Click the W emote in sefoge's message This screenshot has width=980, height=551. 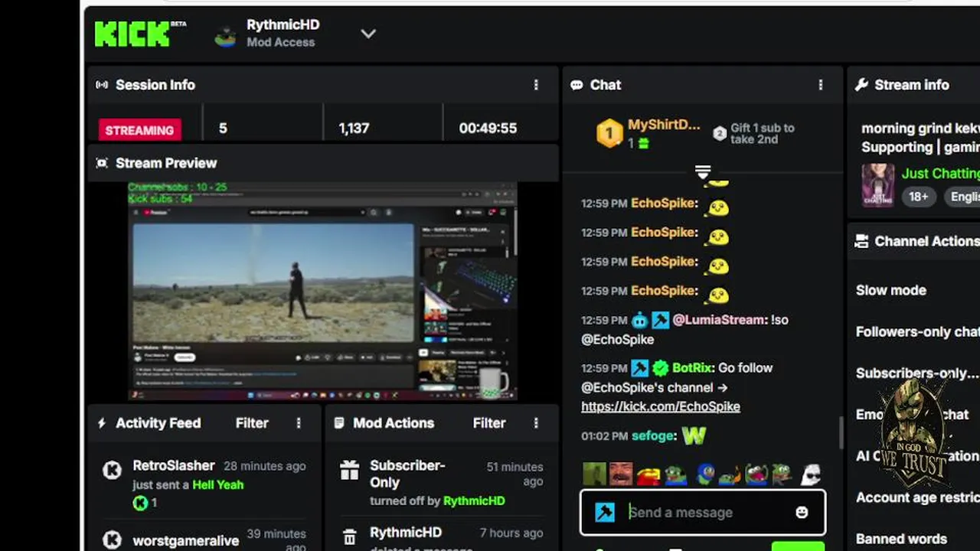[x=694, y=435]
